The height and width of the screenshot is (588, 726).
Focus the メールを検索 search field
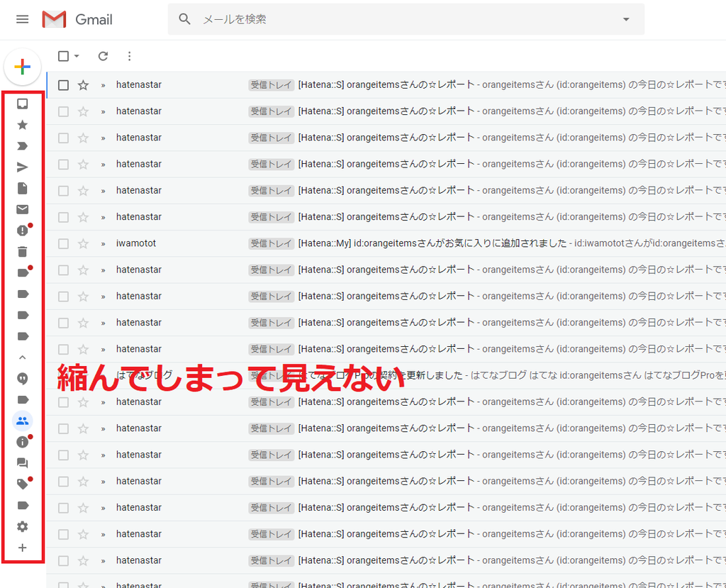406,19
